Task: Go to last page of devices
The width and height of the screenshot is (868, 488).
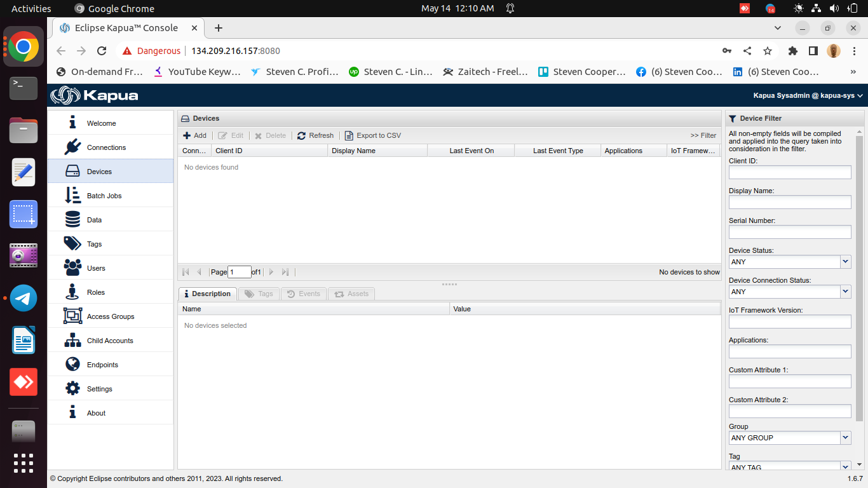Action: (285, 272)
